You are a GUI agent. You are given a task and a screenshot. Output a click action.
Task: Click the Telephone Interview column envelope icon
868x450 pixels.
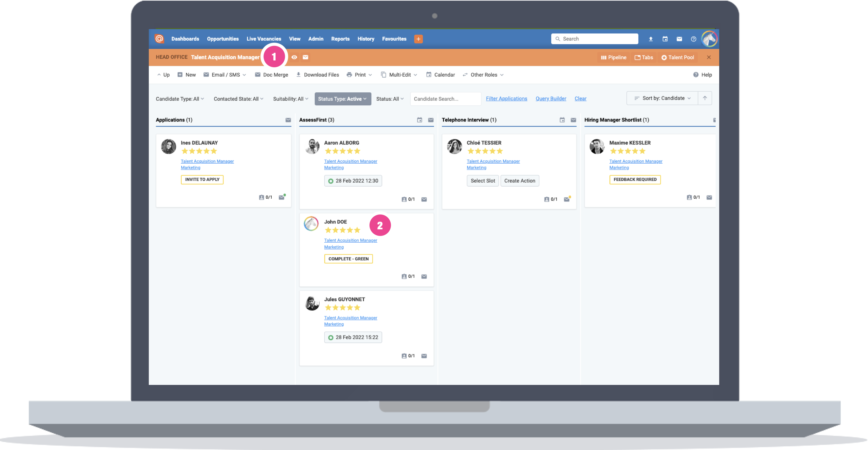(573, 120)
